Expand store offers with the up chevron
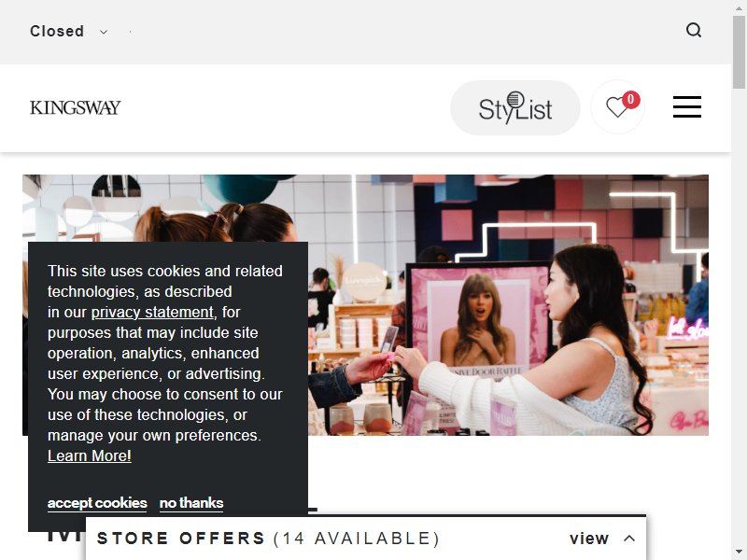The width and height of the screenshot is (747, 560). tap(629, 539)
